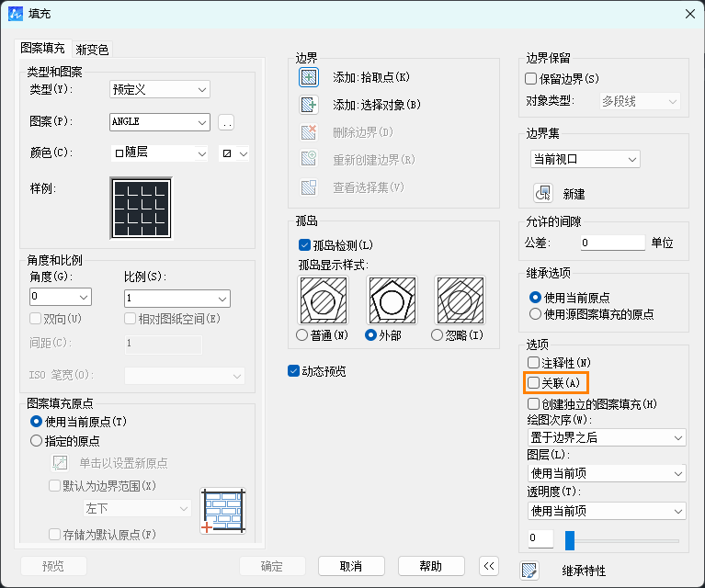Screen dimensions: 705x588
Task: Select the Outer (外部) island style image
Action: (x=392, y=300)
